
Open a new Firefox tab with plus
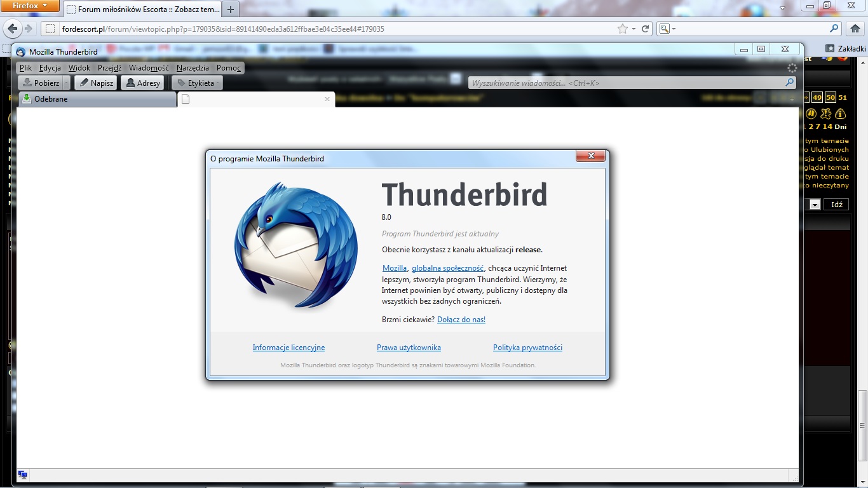230,10
